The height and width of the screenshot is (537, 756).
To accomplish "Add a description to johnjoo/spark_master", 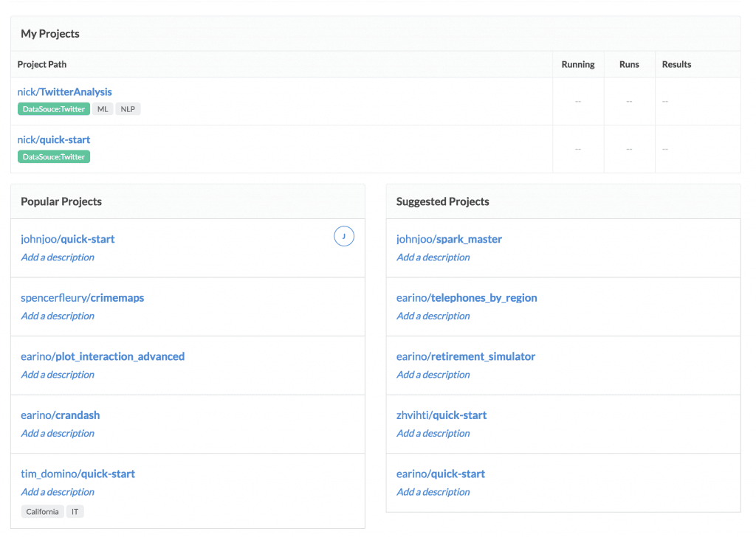I will tap(433, 257).
